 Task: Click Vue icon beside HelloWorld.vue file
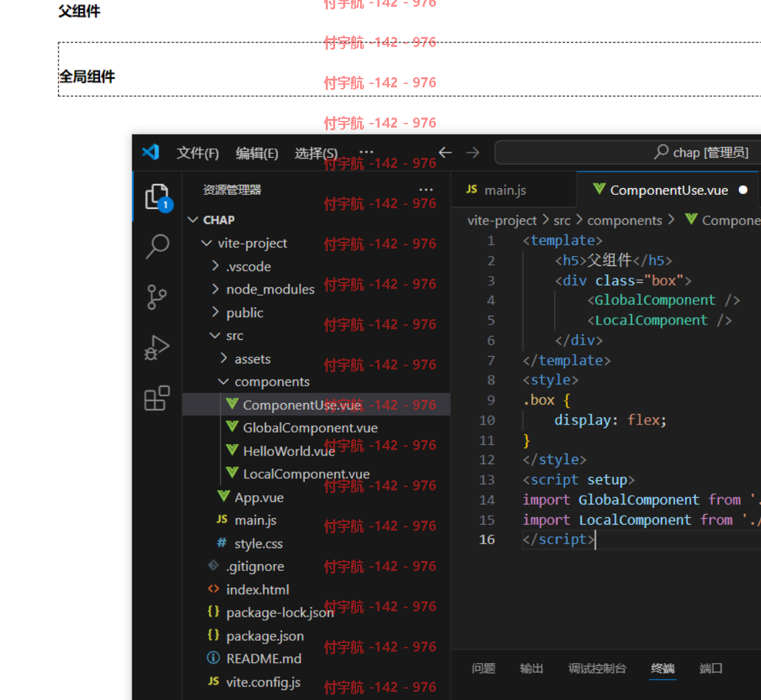[x=232, y=451]
